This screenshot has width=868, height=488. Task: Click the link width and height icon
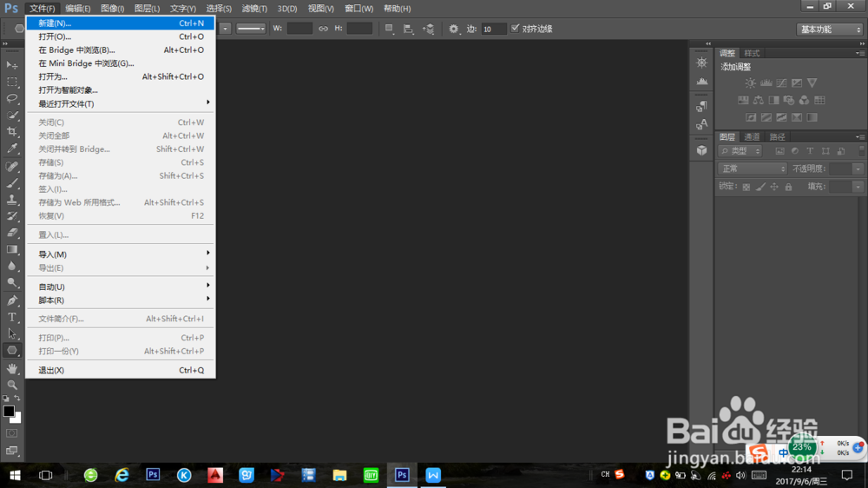tap(323, 29)
